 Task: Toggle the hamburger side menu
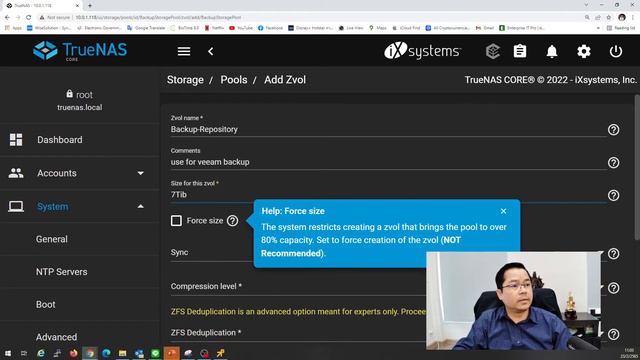pyautogui.click(x=184, y=51)
